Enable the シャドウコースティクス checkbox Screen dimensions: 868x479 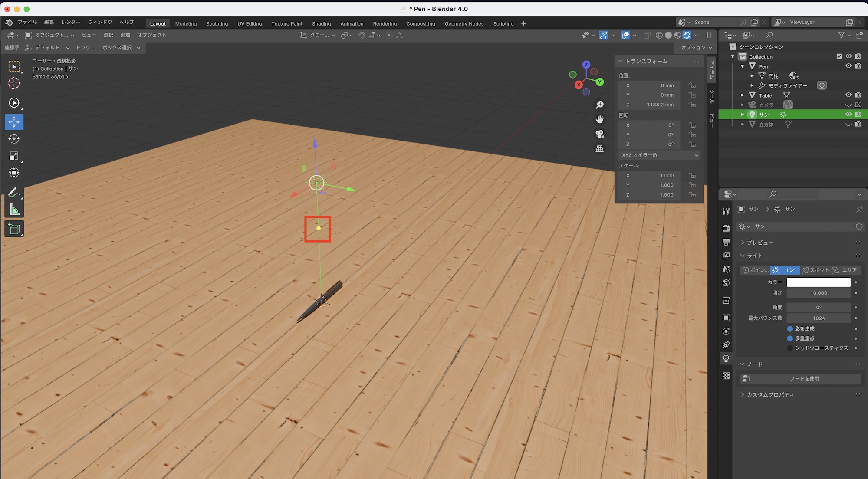point(790,348)
